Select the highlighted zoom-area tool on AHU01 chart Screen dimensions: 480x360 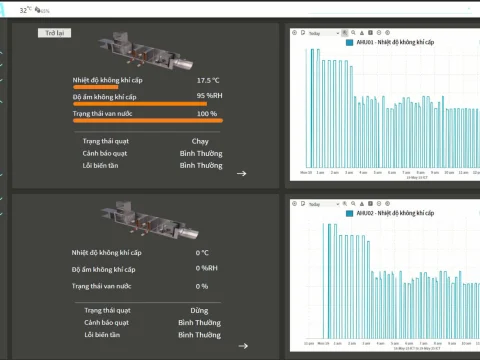pos(345,33)
